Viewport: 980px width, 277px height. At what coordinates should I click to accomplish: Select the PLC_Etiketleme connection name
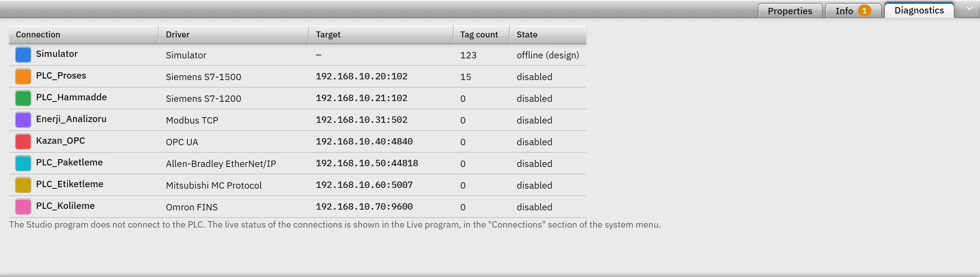tap(70, 184)
